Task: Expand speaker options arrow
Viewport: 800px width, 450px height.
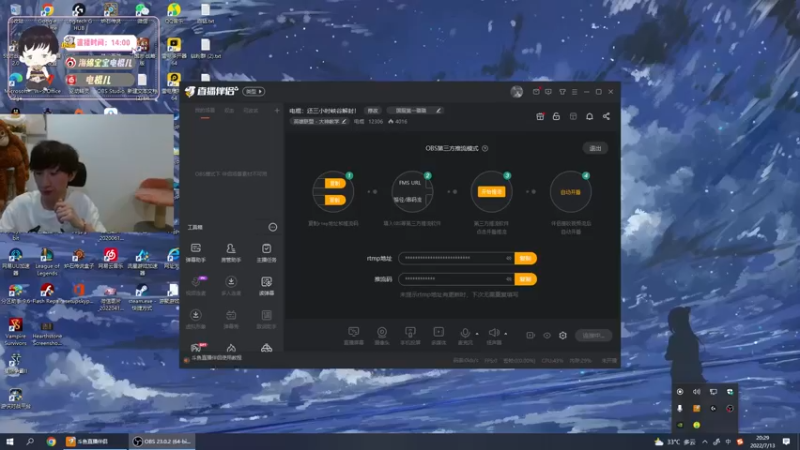Action: [x=506, y=334]
